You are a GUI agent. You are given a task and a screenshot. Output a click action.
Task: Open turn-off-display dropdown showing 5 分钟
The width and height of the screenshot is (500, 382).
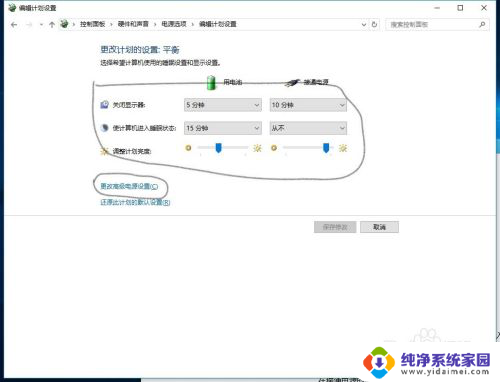[222, 105]
